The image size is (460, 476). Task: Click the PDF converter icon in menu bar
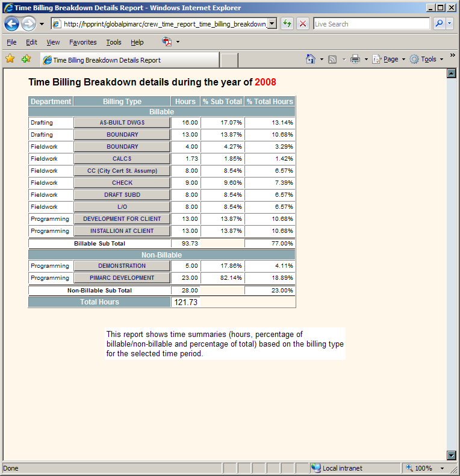pyautogui.click(x=167, y=42)
